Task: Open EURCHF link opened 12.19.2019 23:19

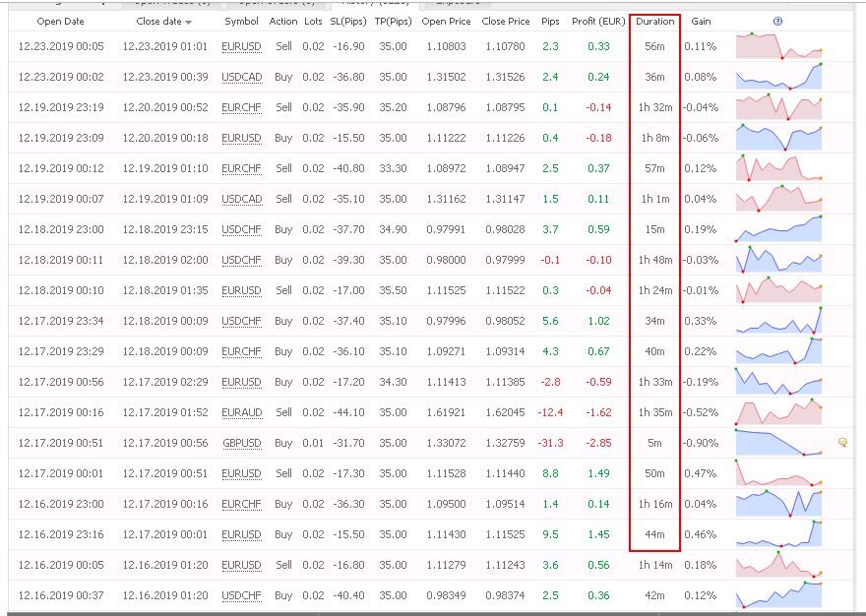Action: coord(241,107)
